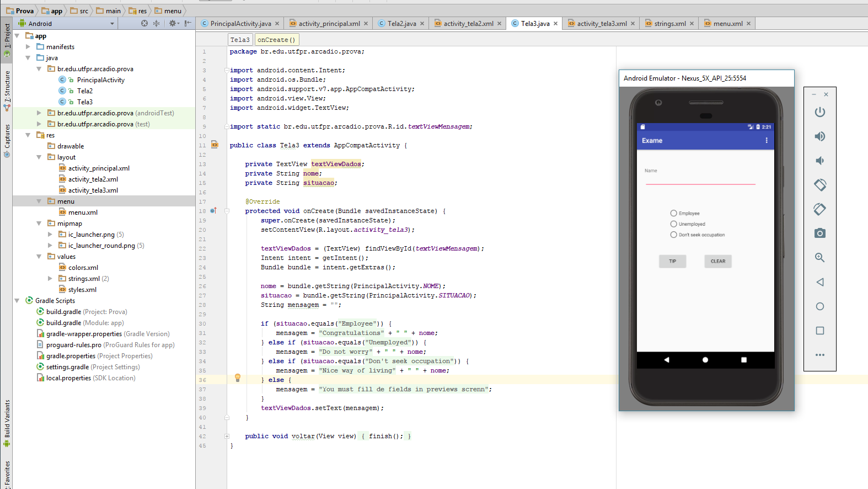Tap the CLEAR button in the emulator
The image size is (868, 489).
coord(718,261)
